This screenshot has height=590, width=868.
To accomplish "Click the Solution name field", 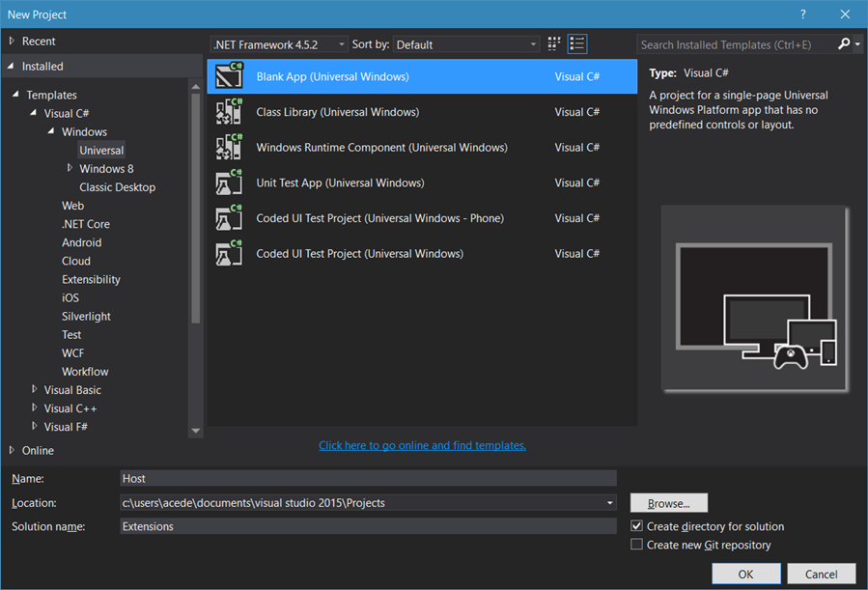I will (x=368, y=526).
